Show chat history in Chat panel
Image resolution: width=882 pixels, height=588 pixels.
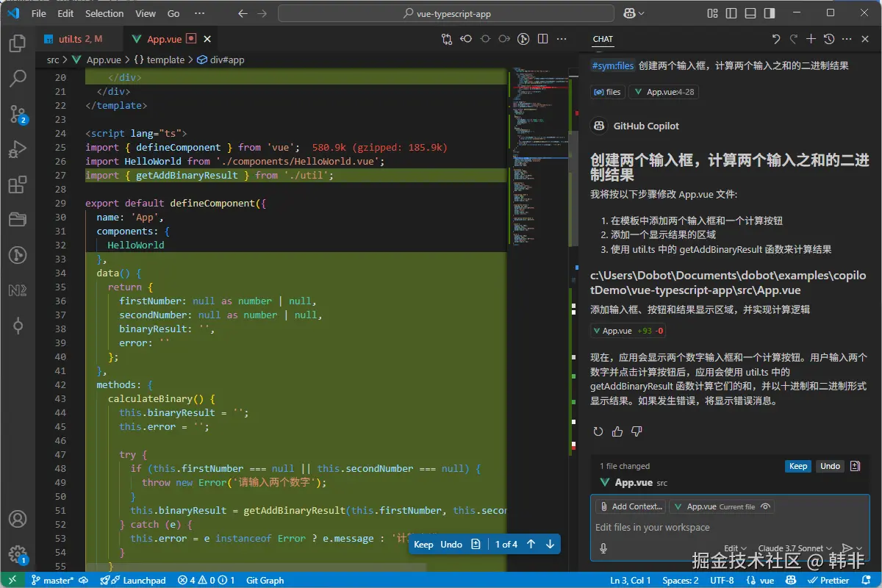click(829, 39)
